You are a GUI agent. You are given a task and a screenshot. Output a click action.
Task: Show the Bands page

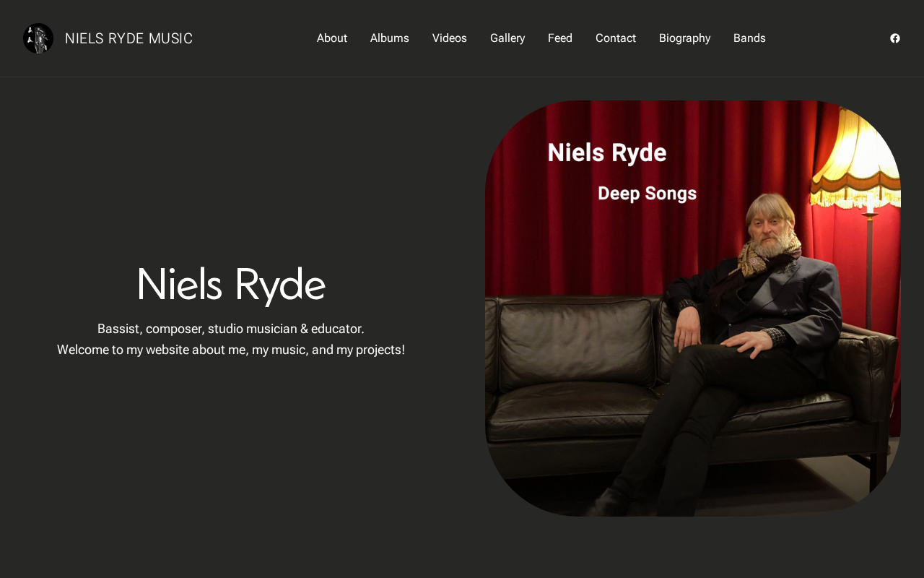point(749,38)
